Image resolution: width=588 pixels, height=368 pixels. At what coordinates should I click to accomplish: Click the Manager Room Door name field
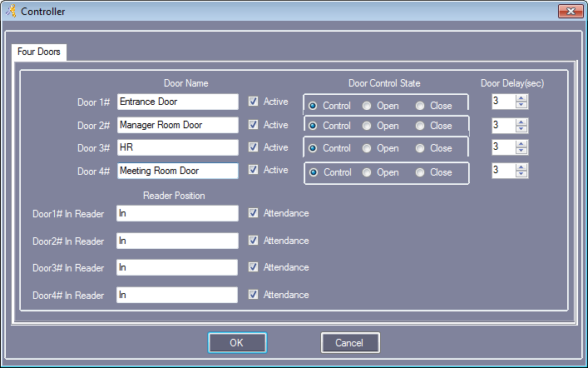coord(178,125)
